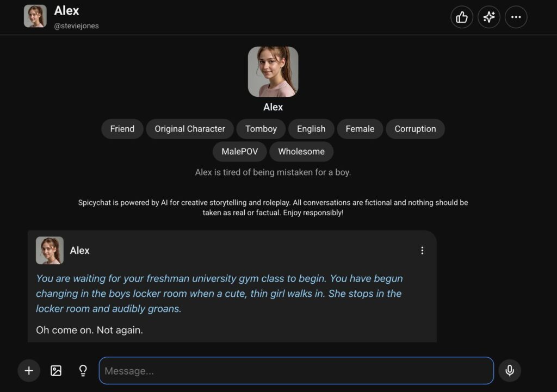This screenshot has width=557, height=392.
Task: Click the thumbs up like icon
Action: coord(462,17)
